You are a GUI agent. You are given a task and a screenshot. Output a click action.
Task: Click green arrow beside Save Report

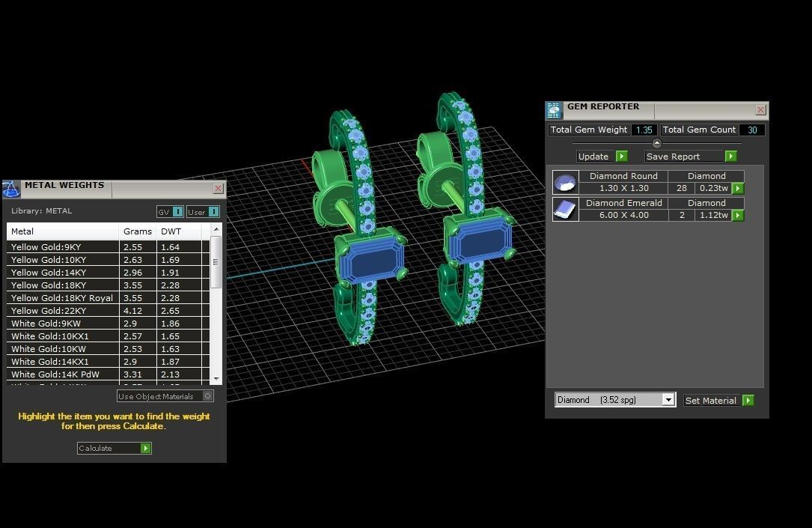tap(730, 157)
